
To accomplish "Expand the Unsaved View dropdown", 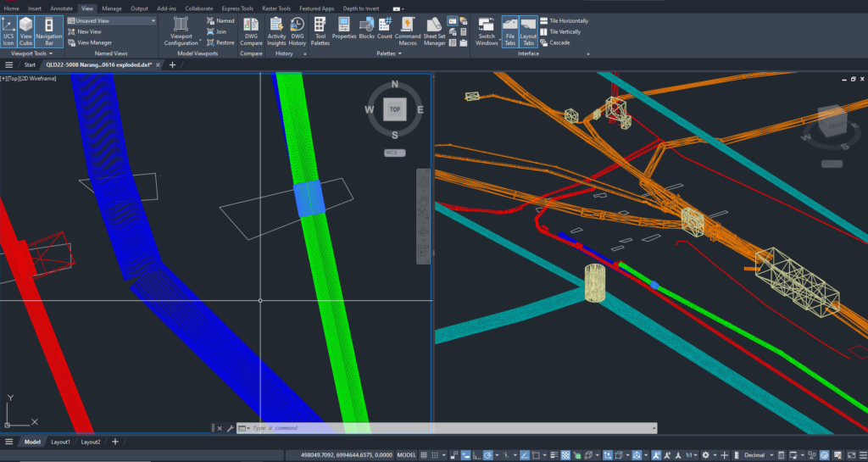I will click(153, 20).
